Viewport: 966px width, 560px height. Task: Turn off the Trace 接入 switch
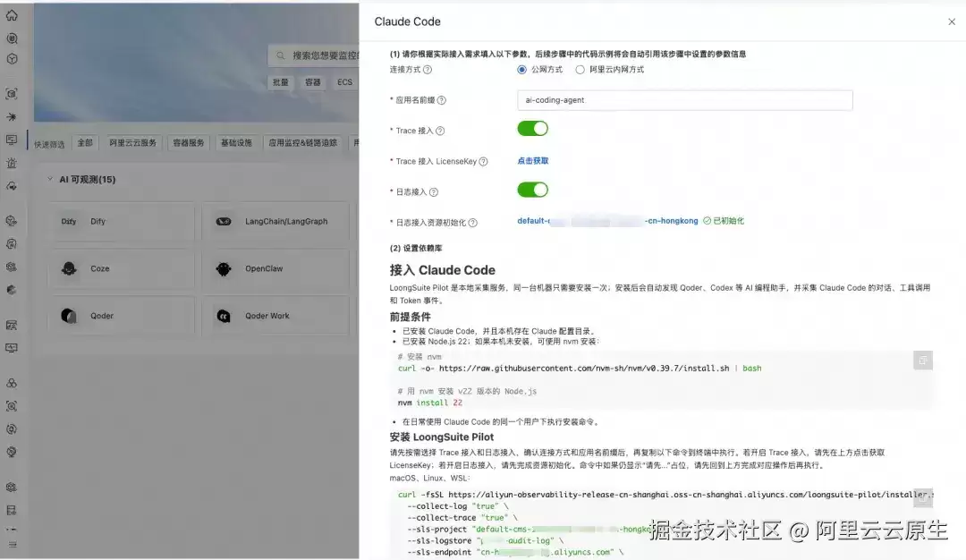[x=533, y=129]
